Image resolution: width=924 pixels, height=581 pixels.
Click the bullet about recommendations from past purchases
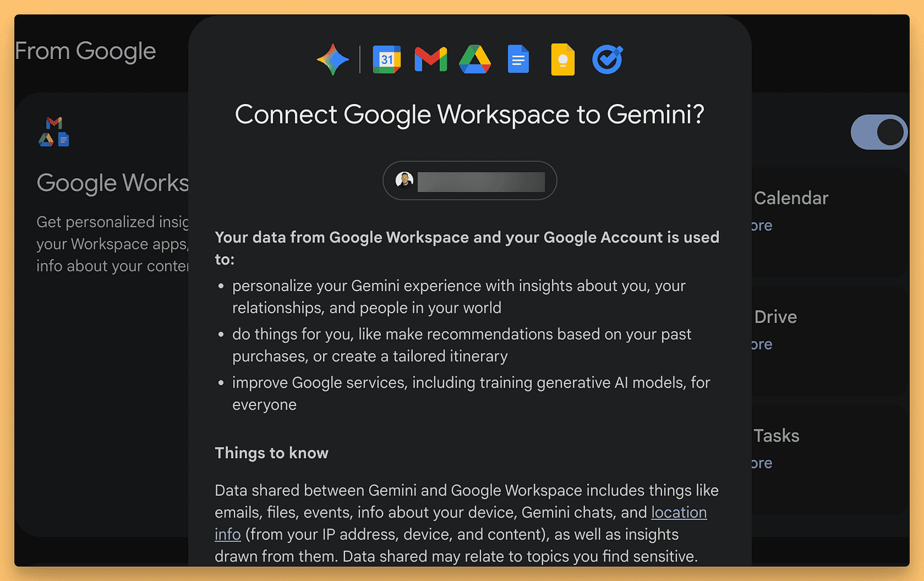pyautogui.click(x=461, y=345)
